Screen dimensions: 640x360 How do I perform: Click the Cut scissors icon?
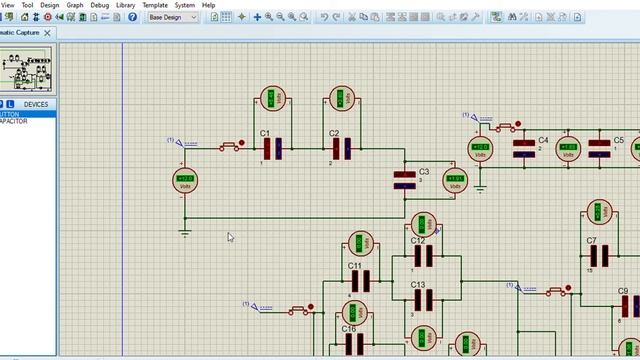(x=351, y=17)
